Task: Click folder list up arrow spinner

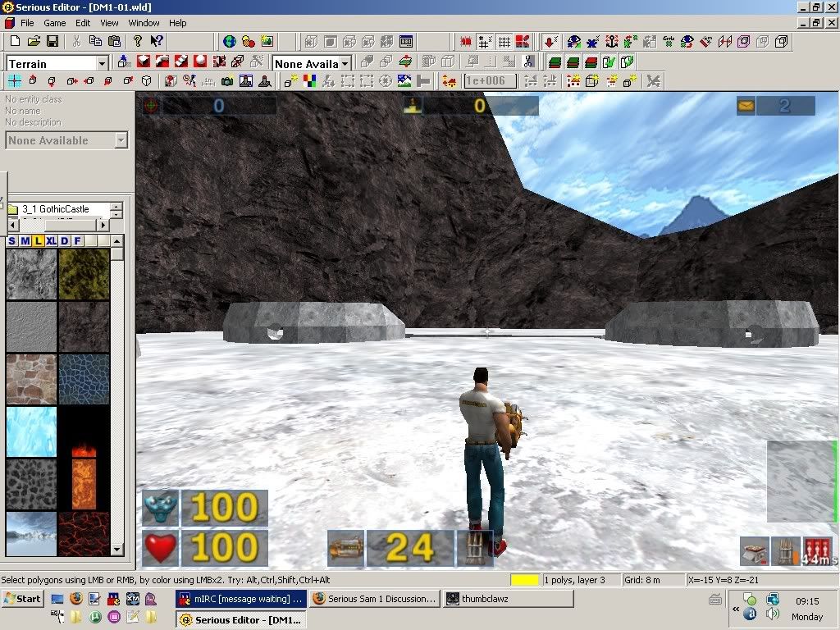Action: point(116,206)
